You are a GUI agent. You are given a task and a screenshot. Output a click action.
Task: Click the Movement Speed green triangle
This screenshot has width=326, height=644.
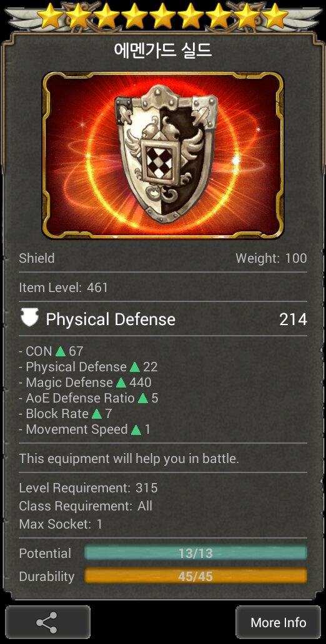pos(136,429)
